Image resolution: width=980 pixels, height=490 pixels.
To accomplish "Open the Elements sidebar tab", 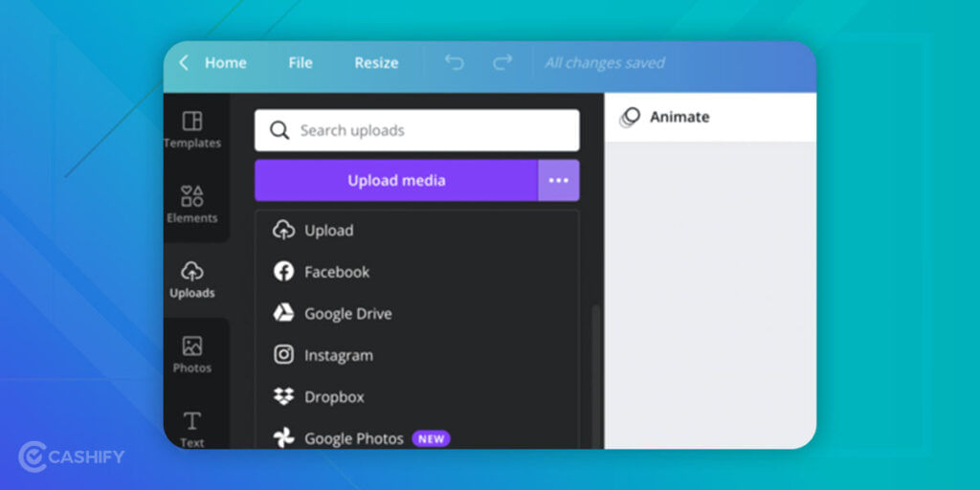I will (191, 205).
